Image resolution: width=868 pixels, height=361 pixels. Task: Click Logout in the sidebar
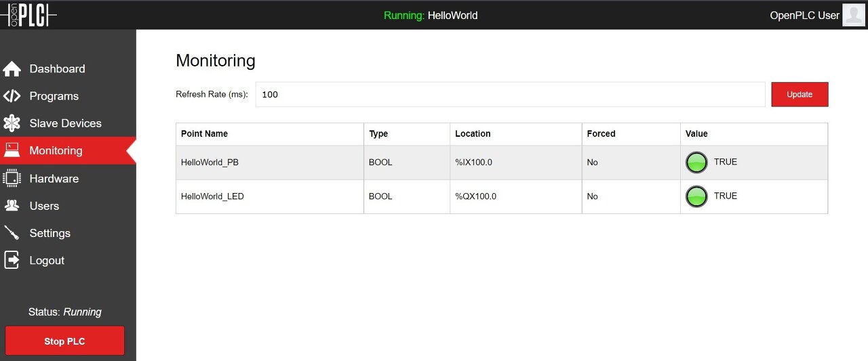pos(68,260)
